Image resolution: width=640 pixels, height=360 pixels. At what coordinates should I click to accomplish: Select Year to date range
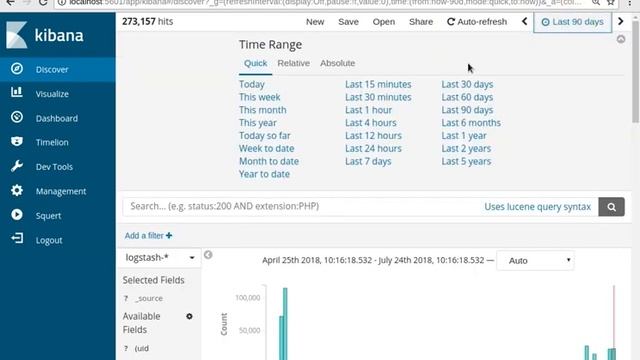pyautogui.click(x=264, y=174)
